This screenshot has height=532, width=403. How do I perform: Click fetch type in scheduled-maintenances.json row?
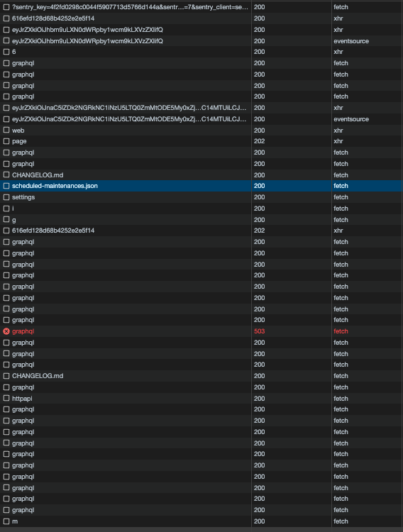[x=341, y=186]
